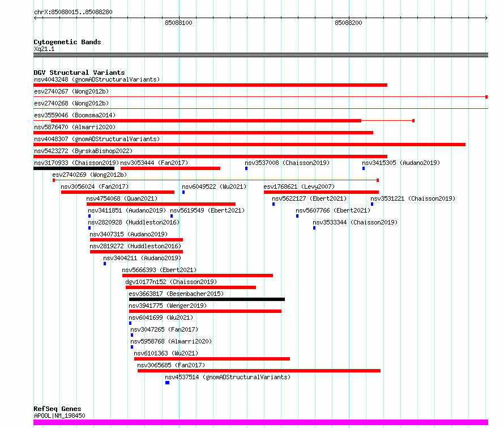Click the blue nsv4537514 gnomADStructuralVariants marker
Screen dimensions: 504x428
[167, 383]
